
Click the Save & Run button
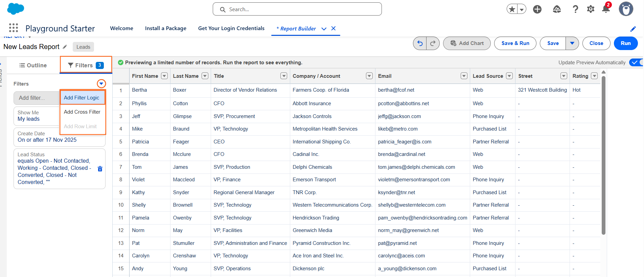[x=515, y=43]
